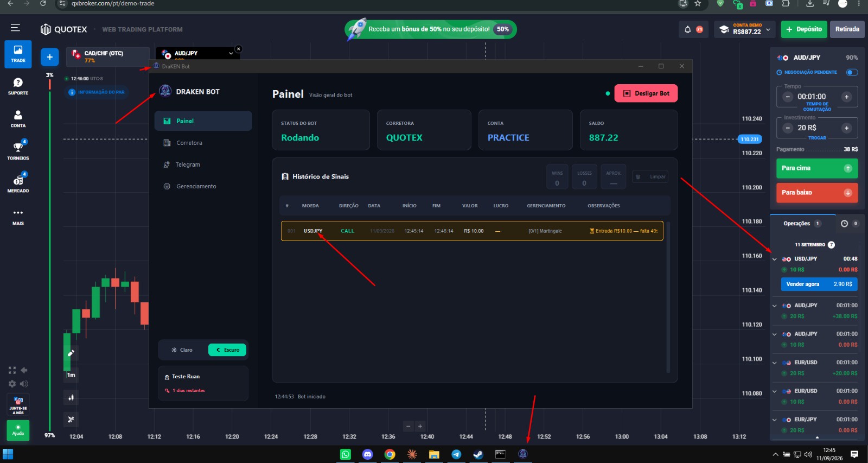Open the Suporte section in the sidebar
This screenshot has width=868, height=463.
tap(18, 86)
